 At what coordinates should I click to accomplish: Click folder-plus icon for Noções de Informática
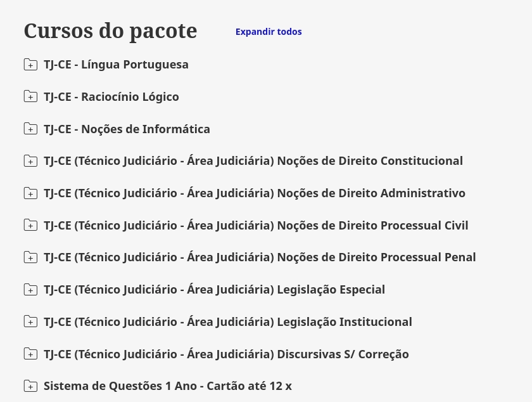(x=30, y=129)
